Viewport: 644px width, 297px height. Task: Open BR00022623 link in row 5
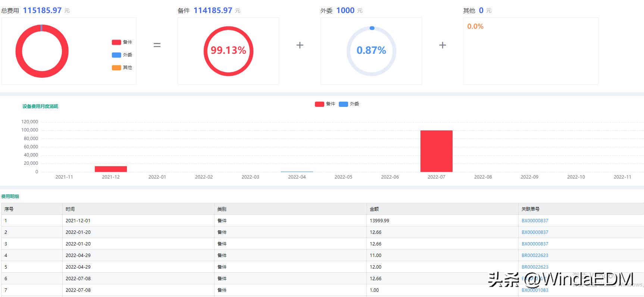[535, 267]
